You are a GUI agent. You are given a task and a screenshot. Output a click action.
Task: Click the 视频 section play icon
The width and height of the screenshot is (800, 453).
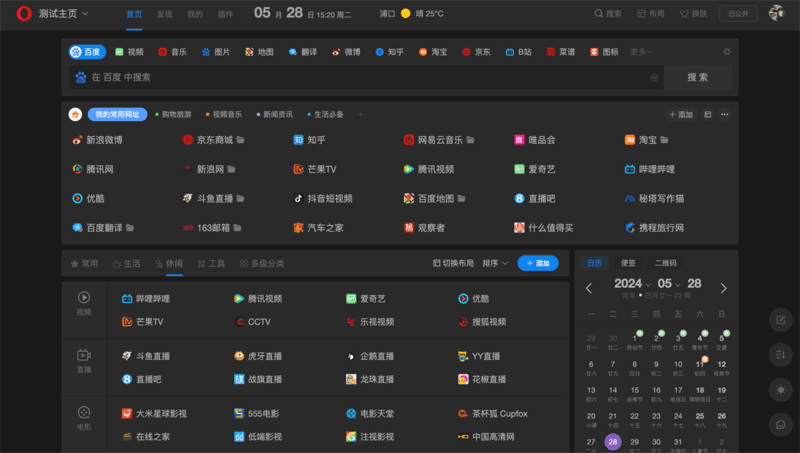[84, 297]
